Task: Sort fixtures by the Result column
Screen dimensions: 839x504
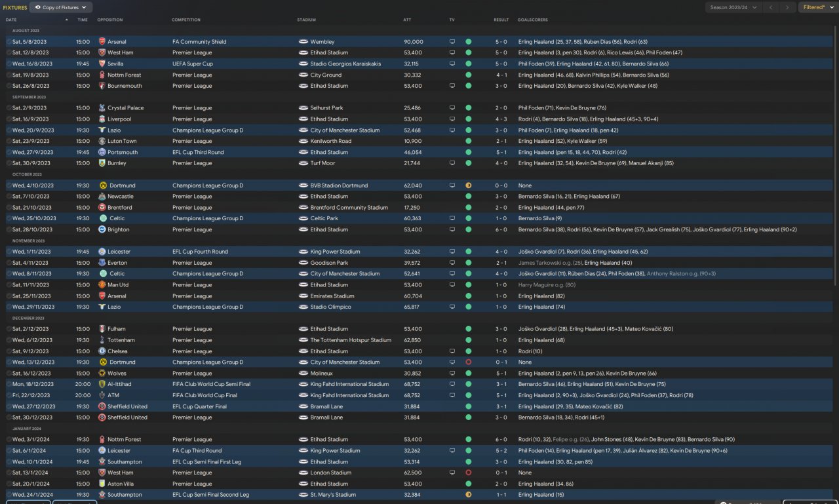Action: tap(501, 20)
